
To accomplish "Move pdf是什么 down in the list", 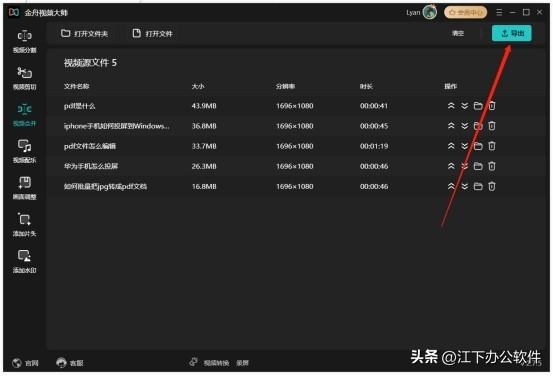I will click(x=464, y=106).
